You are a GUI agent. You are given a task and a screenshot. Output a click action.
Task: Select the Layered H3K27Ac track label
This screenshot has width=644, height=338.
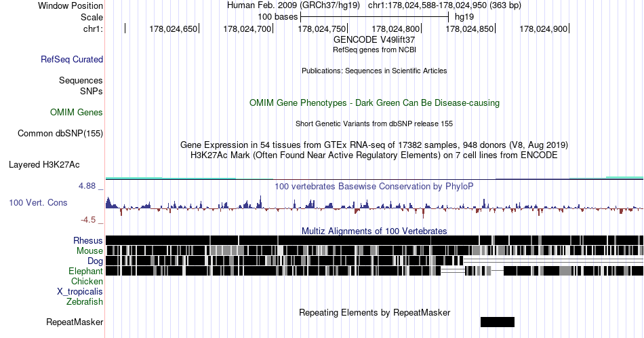[44, 164]
